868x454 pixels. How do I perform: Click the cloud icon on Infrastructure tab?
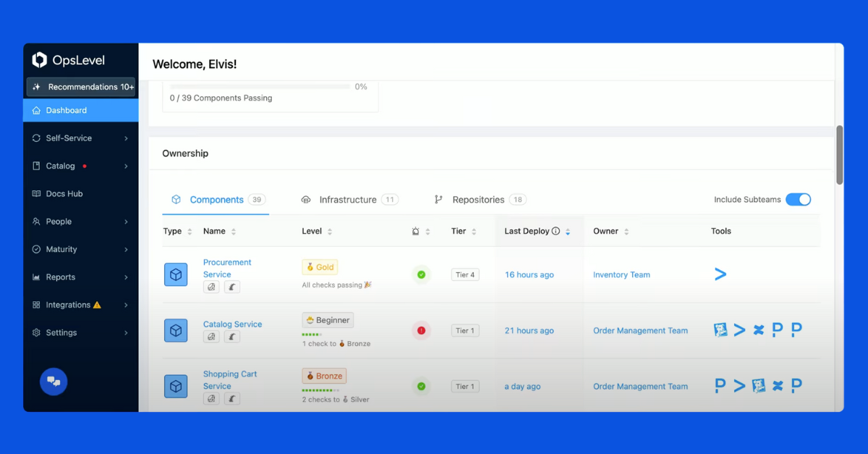tap(306, 200)
